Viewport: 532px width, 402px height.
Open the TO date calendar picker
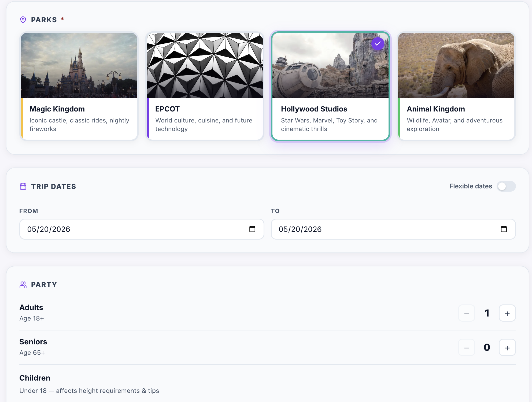click(x=504, y=229)
